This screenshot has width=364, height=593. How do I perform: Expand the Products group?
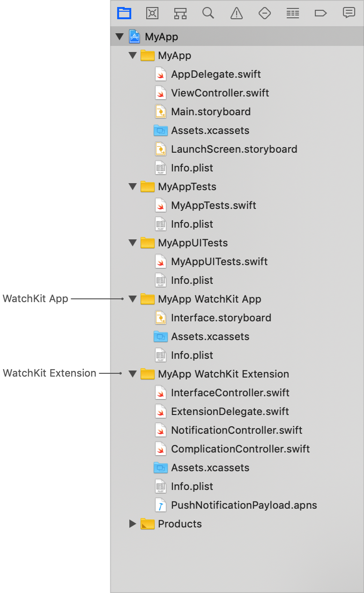[132, 524]
